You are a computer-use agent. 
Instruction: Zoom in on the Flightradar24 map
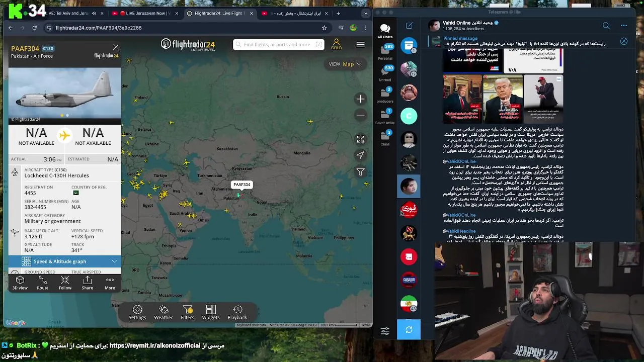[360, 99]
